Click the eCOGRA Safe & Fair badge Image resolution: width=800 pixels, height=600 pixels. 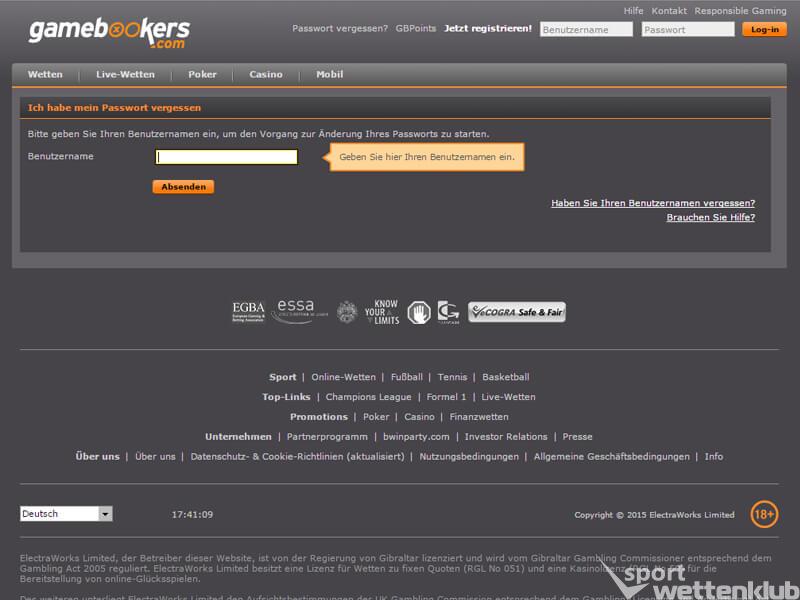[517, 312]
